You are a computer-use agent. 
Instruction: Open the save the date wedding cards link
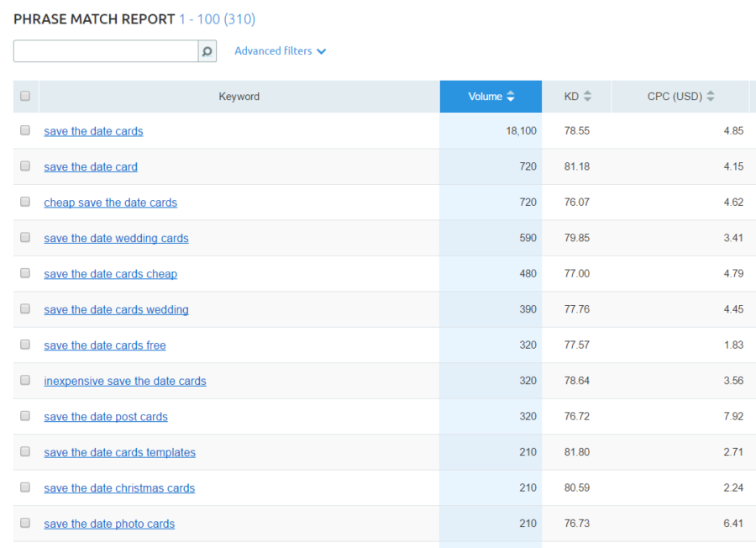116,239
